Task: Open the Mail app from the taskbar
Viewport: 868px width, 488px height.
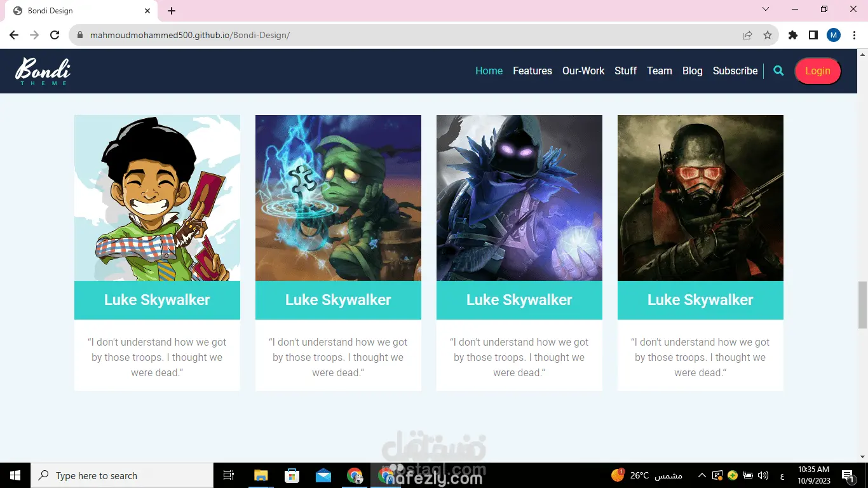Action: click(x=323, y=475)
